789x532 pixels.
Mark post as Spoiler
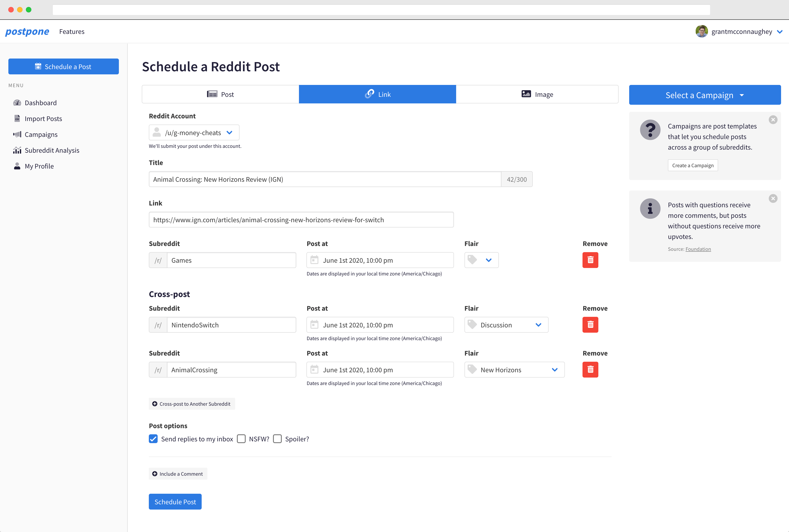[x=277, y=439]
